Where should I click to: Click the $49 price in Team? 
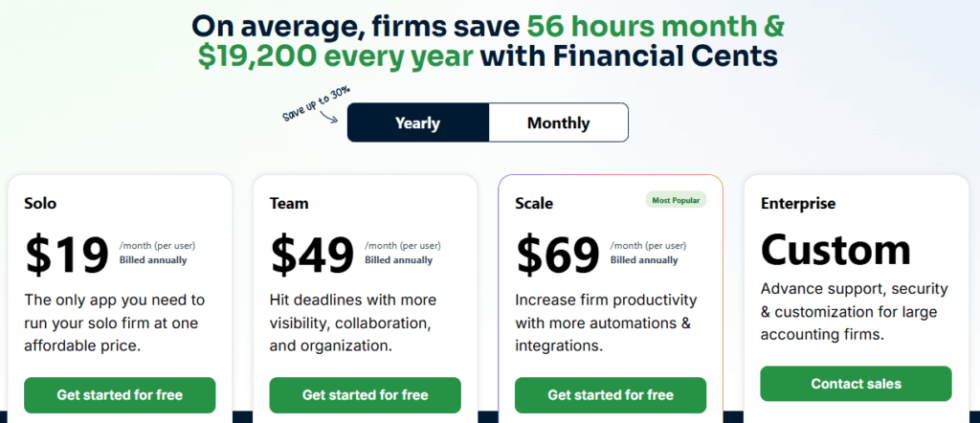pos(312,255)
